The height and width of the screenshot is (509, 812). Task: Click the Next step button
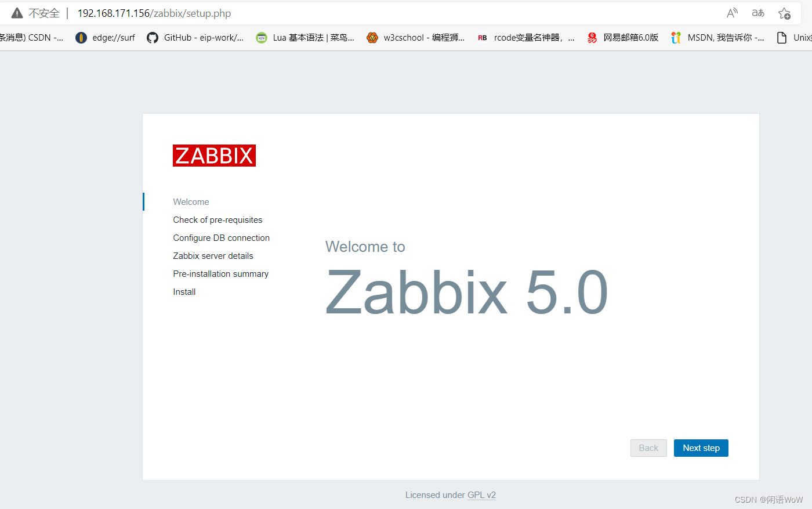coord(701,447)
